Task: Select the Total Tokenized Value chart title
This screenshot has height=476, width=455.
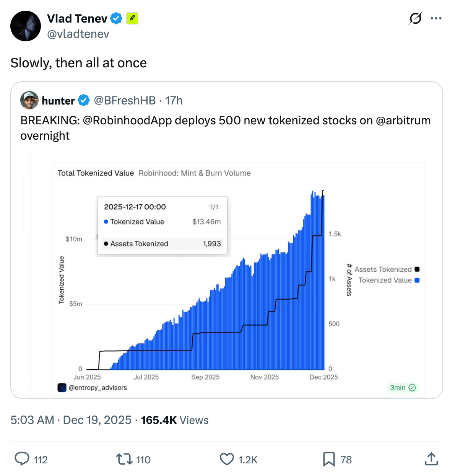Action: pyautogui.click(x=96, y=173)
